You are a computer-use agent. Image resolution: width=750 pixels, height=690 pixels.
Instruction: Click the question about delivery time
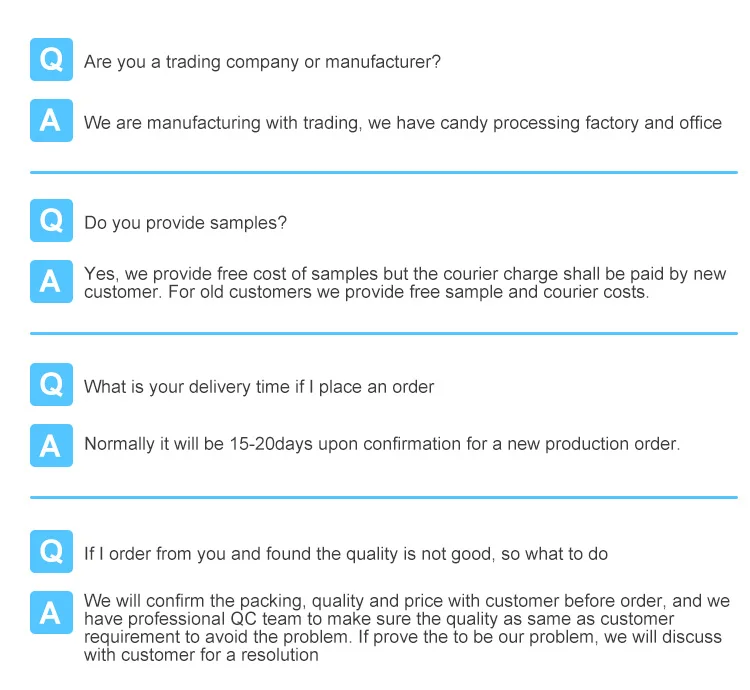[x=259, y=387]
